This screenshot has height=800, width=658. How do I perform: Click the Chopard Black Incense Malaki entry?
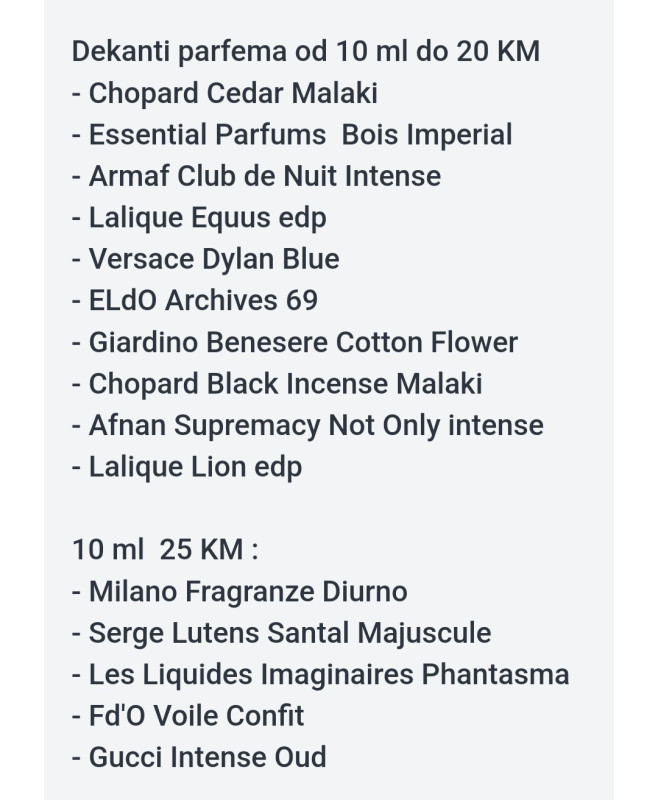click(x=277, y=384)
